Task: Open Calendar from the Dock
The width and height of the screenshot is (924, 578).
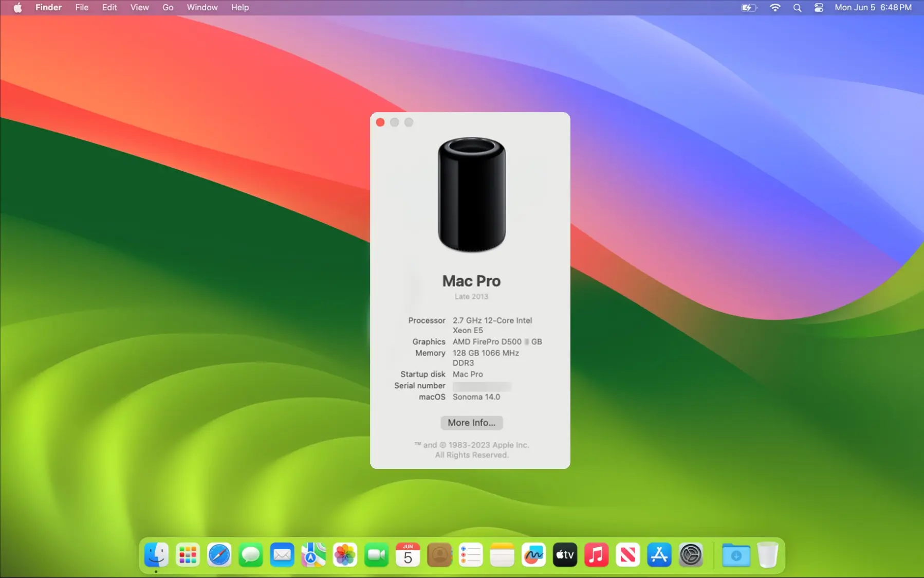Action: click(x=408, y=555)
